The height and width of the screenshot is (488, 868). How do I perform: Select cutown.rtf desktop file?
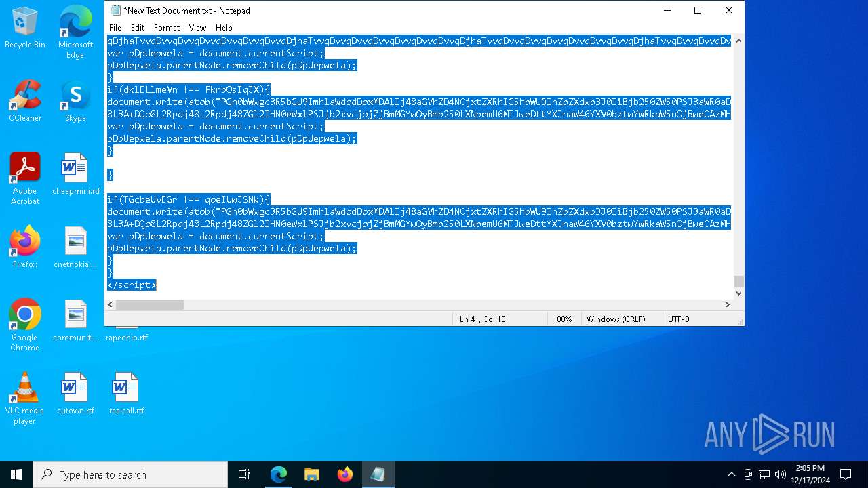pos(75,393)
